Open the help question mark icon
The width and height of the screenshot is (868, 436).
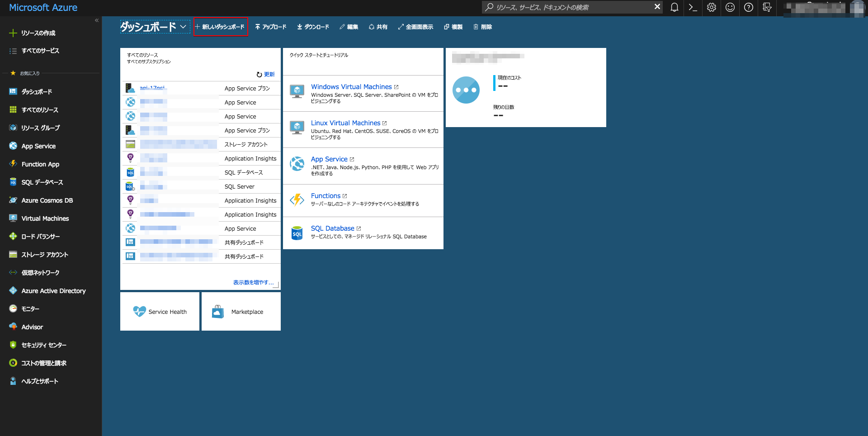(749, 7)
